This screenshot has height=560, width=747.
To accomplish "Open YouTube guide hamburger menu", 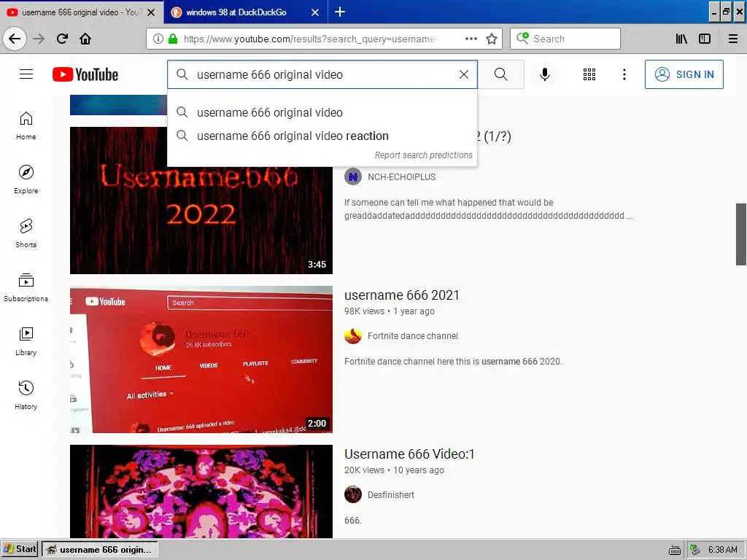I will pyautogui.click(x=26, y=74).
